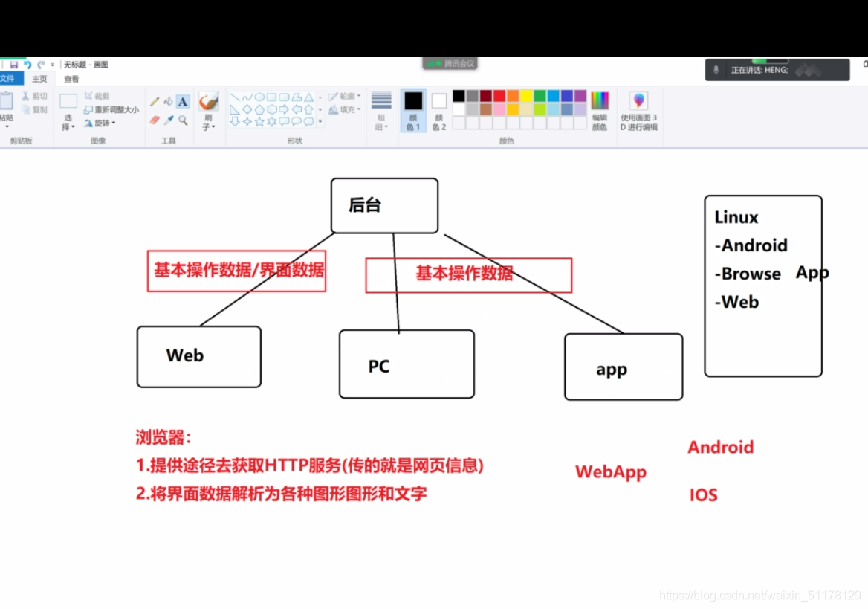Viewport: 868px width, 609px height.
Task: Select the Eraser tool
Action: point(155,120)
